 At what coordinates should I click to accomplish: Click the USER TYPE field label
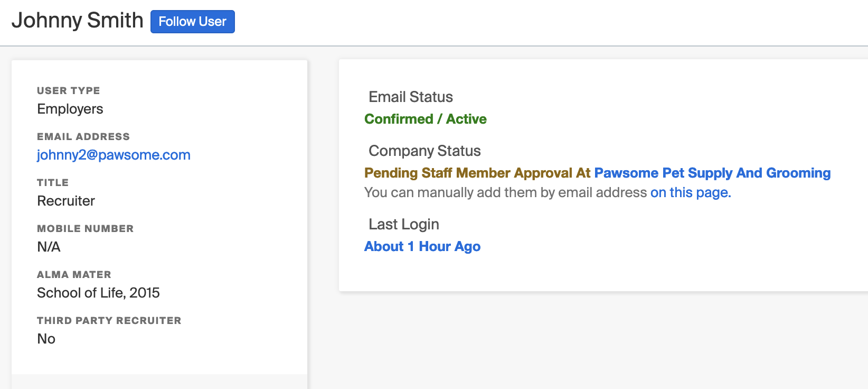[68, 90]
